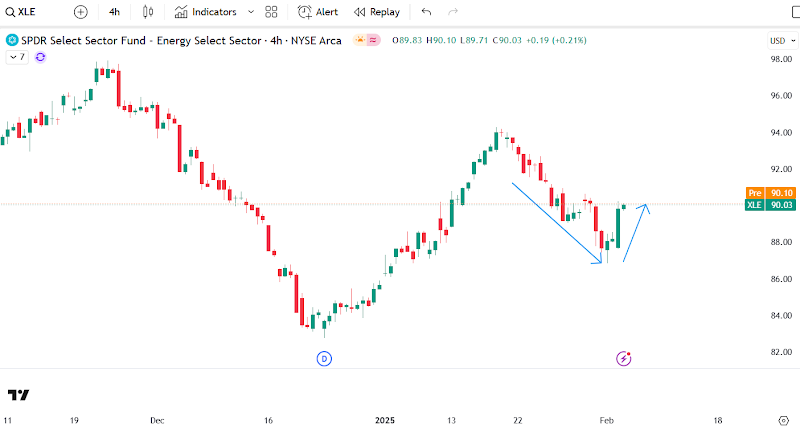Click the C90.03 close value
The width and height of the screenshot is (800, 428).
(x=507, y=40)
